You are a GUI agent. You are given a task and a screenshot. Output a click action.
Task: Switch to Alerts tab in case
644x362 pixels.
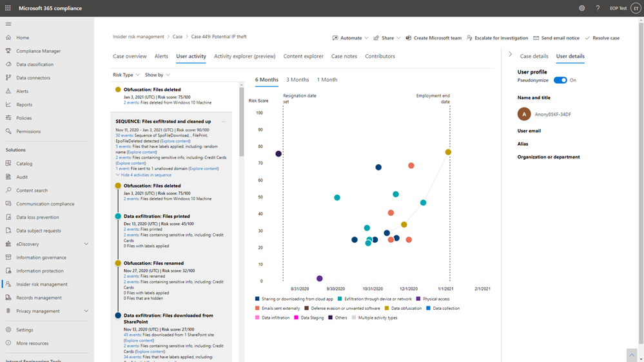[x=161, y=56]
